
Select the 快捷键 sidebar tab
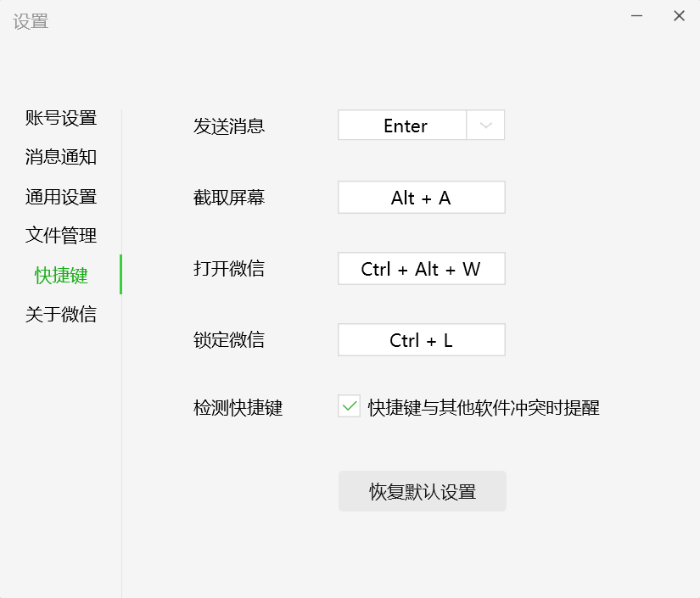coord(60,275)
